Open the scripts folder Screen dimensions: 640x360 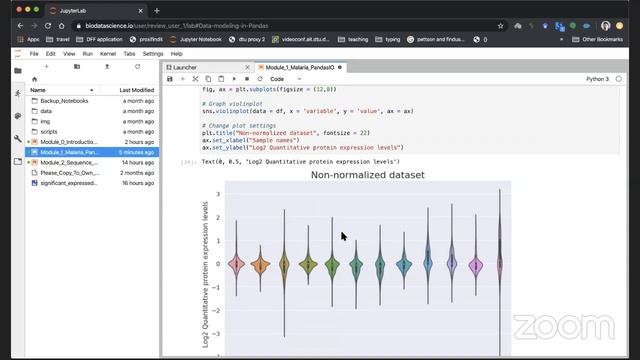(92, 132)
